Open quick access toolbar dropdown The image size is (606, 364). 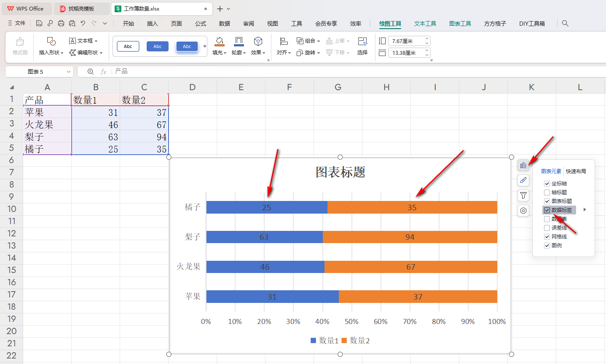pos(105,24)
